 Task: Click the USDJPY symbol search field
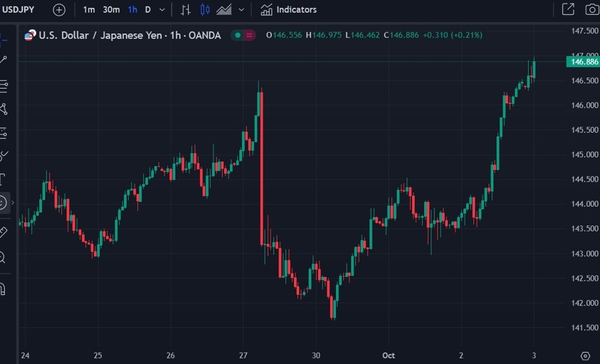coord(19,9)
